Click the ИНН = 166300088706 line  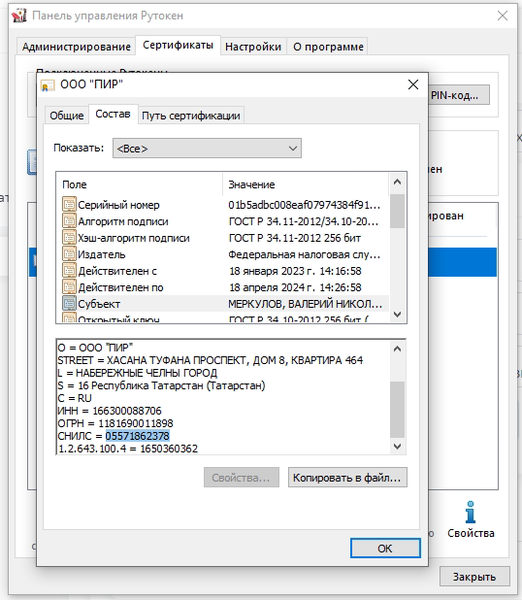[x=109, y=411]
